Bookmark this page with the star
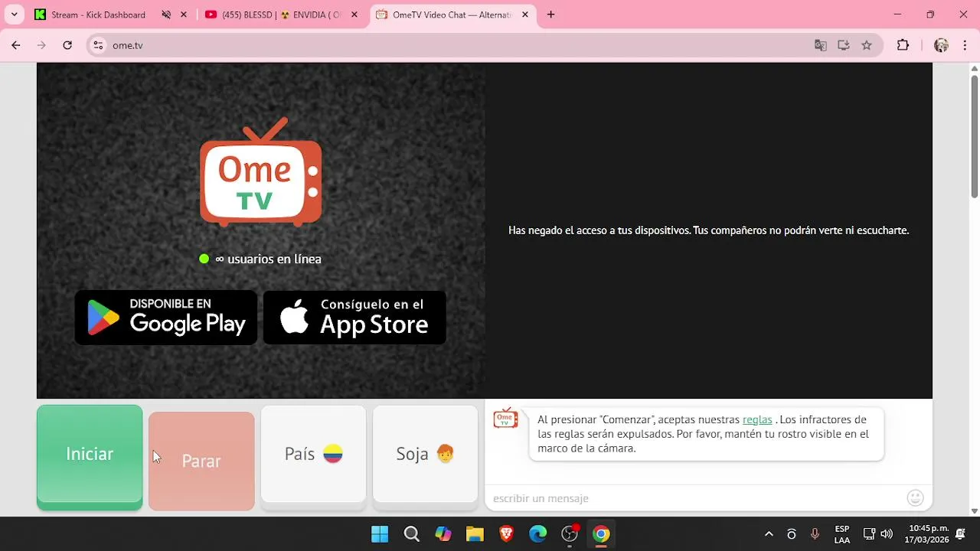 [x=867, y=45]
